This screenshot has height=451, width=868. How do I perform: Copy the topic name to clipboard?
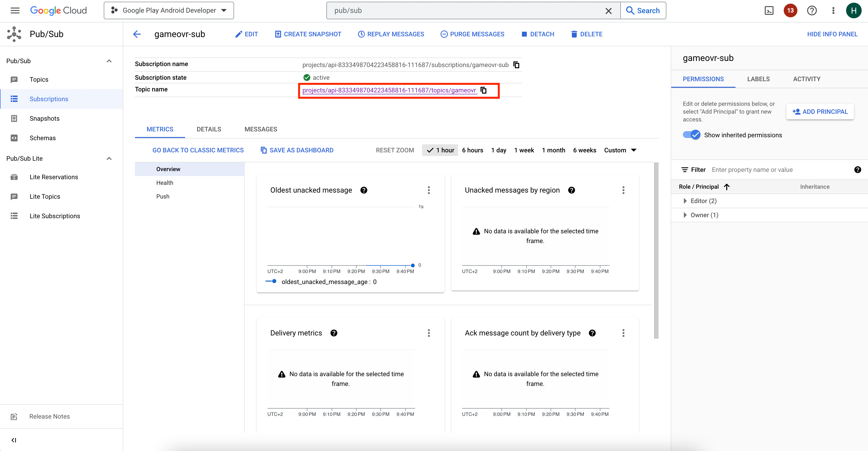click(x=483, y=90)
